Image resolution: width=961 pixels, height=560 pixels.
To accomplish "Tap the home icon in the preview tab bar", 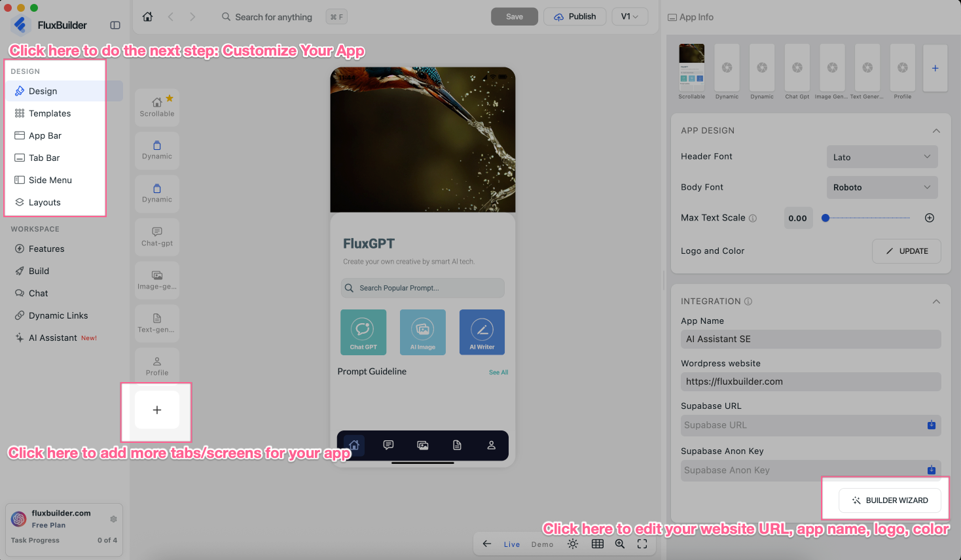I will pos(354,446).
